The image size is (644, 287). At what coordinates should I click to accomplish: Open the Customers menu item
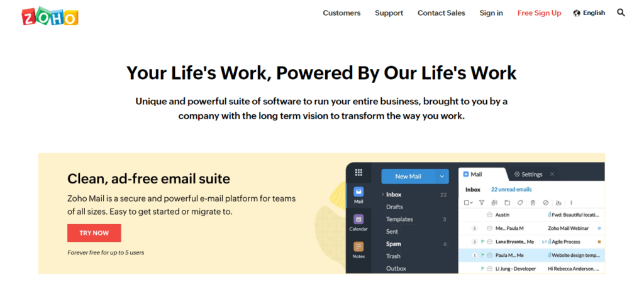341,13
